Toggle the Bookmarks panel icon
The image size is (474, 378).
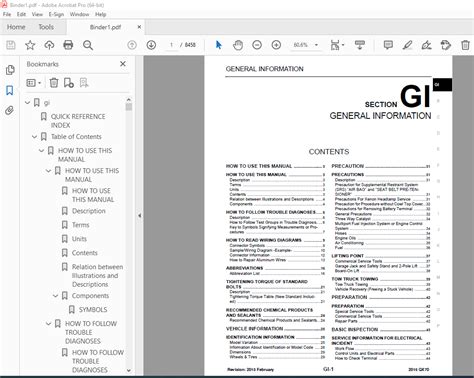click(x=10, y=90)
